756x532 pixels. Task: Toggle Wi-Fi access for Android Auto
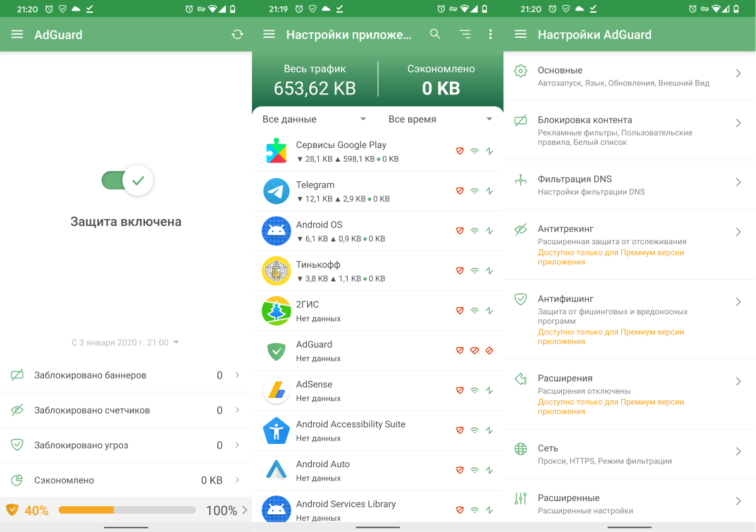pyautogui.click(x=475, y=470)
